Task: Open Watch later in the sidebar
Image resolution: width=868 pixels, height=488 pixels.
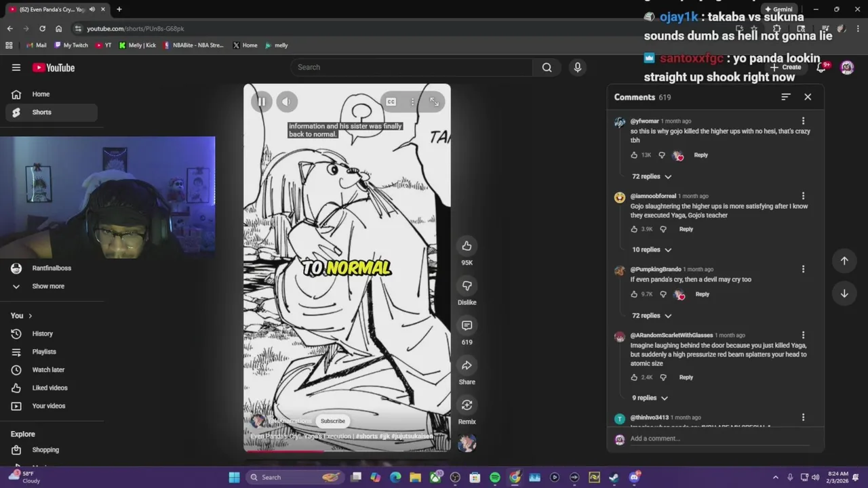Action: pyautogui.click(x=52, y=370)
